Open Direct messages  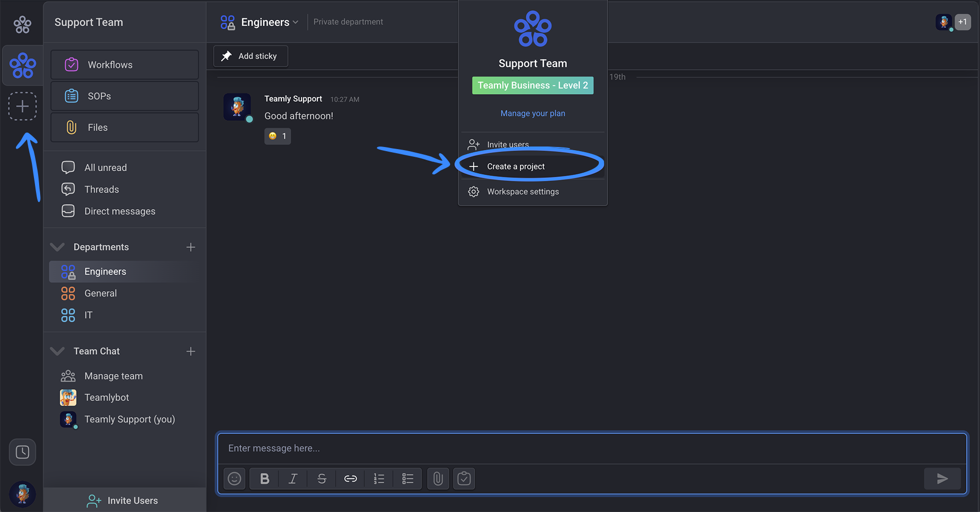[x=120, y=211]
